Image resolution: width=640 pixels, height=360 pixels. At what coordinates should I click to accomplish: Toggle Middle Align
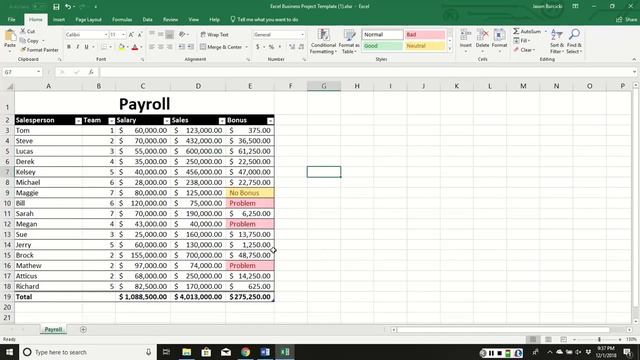pyautogui.click(x=161, y=35)
